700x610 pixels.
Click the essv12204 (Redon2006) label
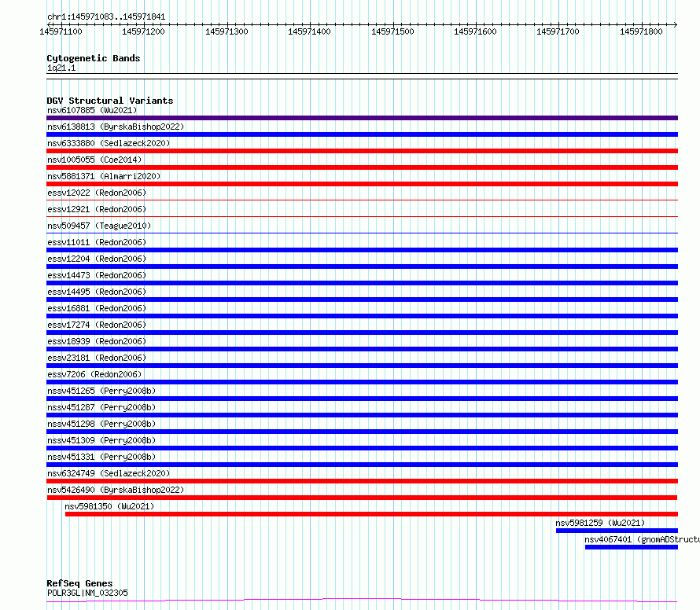click(97, 259)
